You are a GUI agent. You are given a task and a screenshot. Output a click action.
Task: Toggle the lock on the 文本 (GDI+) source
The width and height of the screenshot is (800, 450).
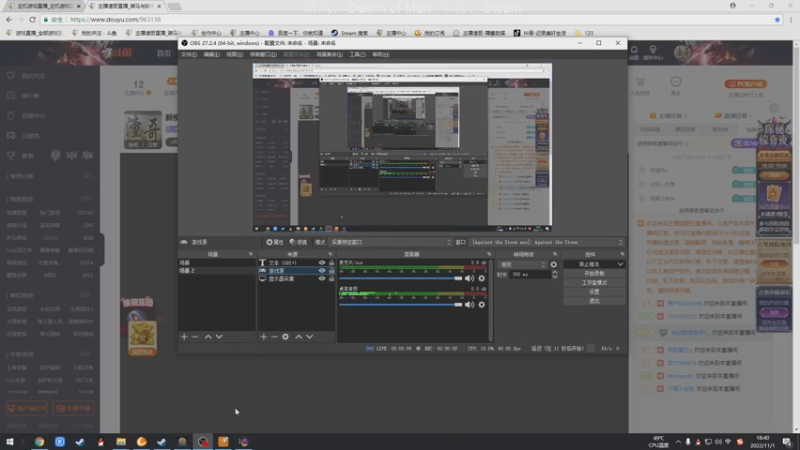332,263
